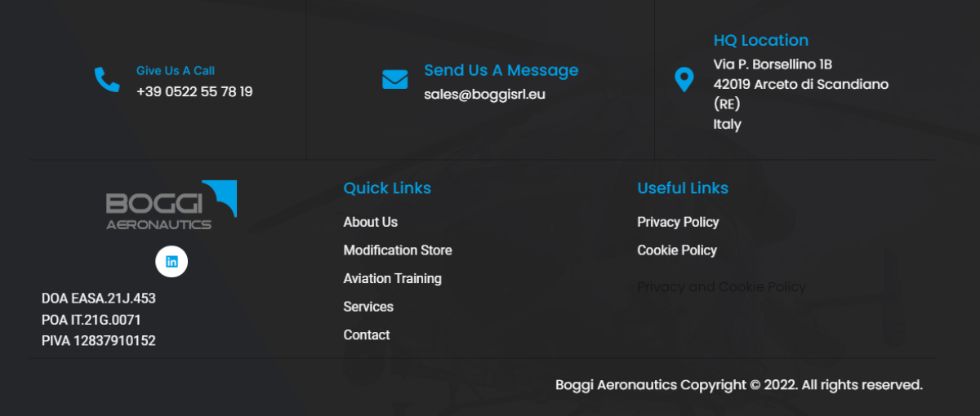Click the HQ Location heading

point(760,40)
